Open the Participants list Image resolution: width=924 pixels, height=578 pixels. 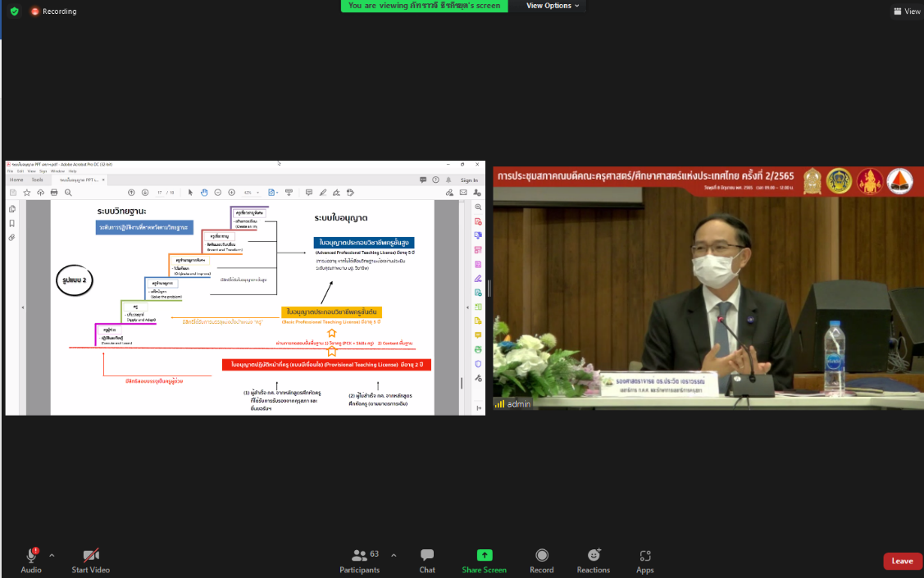tap(359, 560)
